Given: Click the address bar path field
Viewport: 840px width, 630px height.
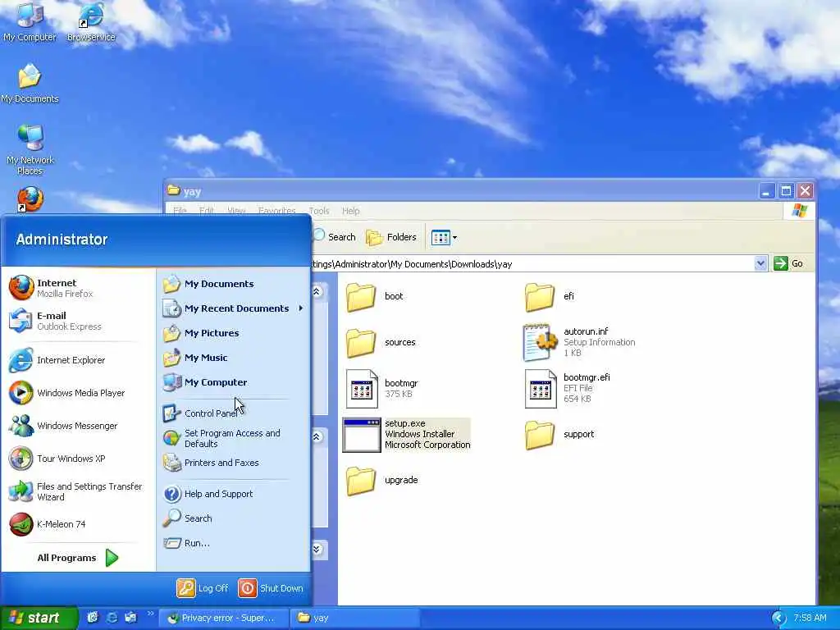Looking at the screenshot, I should tap(532, 264).
